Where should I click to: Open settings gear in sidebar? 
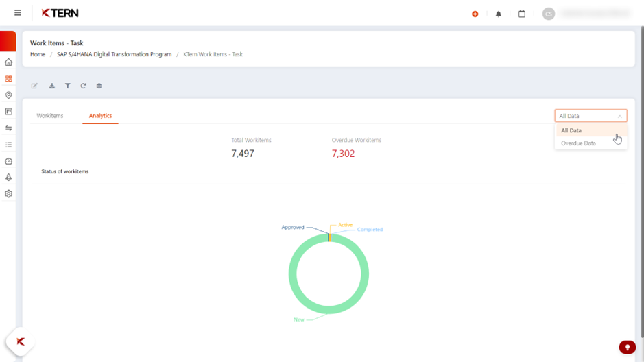(9, 194)
